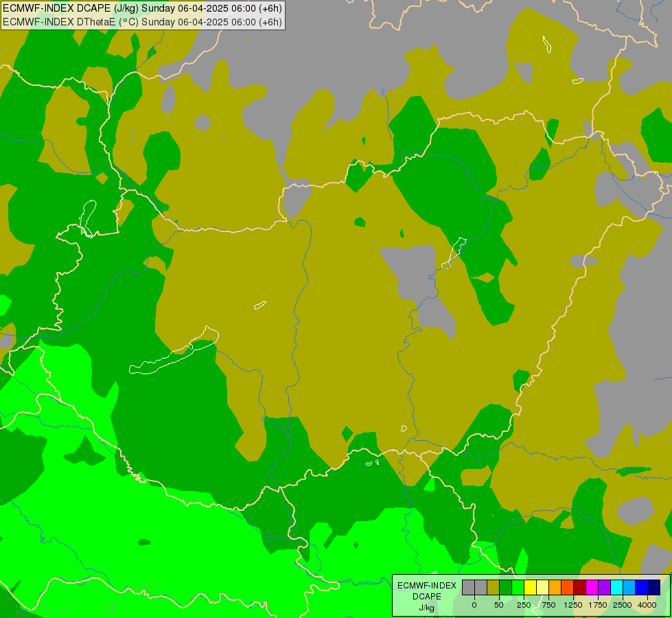
Task: Click the legend tick value 2500
Action: point(623,605)
